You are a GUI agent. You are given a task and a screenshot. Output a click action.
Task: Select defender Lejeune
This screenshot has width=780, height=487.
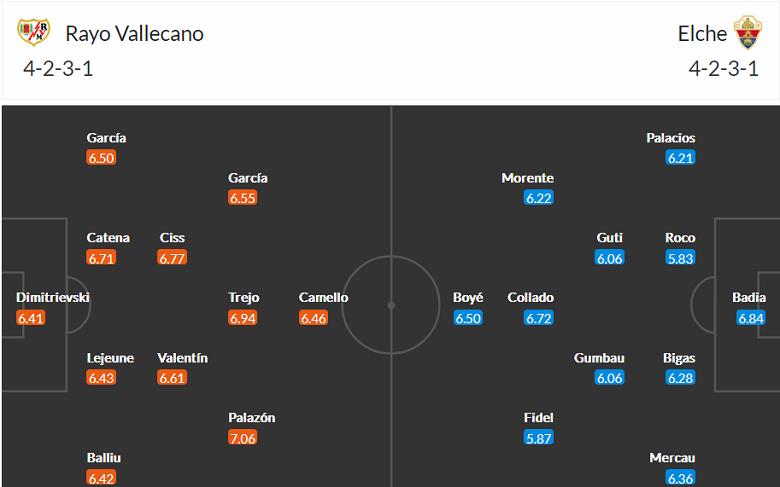coord(108,358)
